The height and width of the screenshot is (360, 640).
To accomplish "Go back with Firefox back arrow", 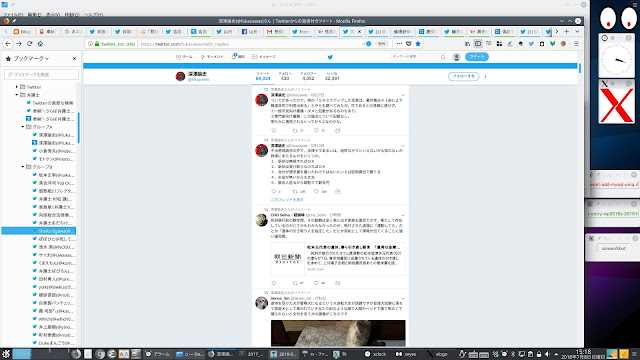I will coord(8,44).
